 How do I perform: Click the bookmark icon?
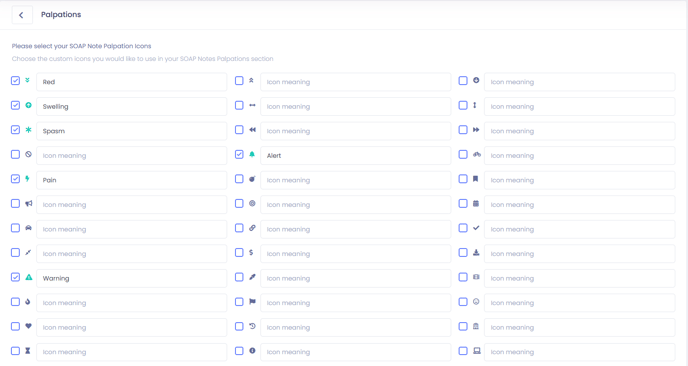tap(476, 179)
